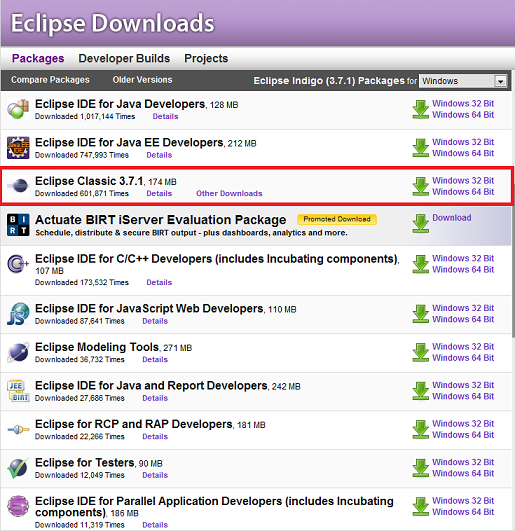Download RCP and RAP Developers Windows 32 Bit
Screen dimensions: 515x531
point(463,424)
